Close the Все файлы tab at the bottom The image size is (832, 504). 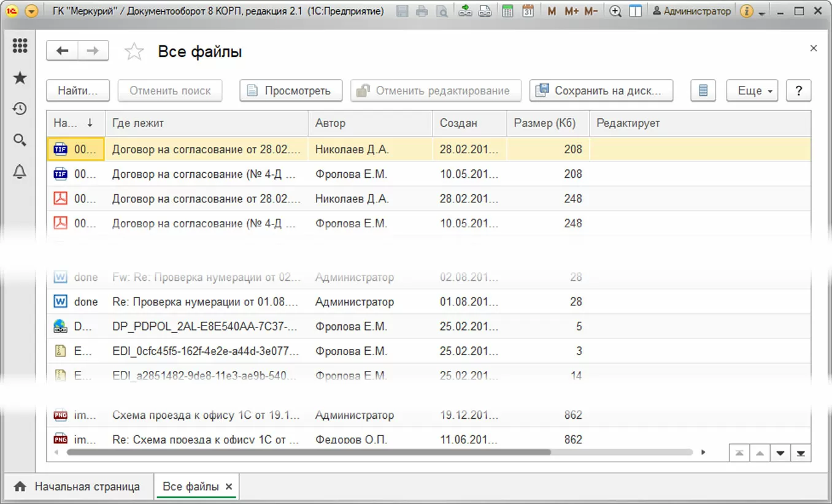coord(229,486)
